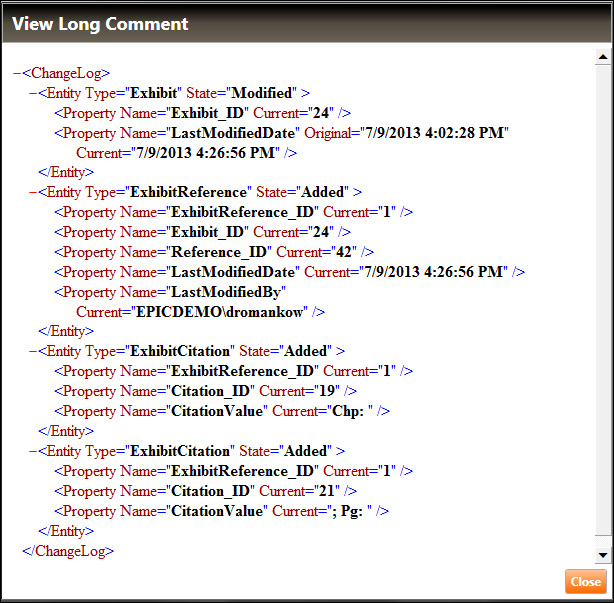Viewport: 614px width, 603px height.
Task: Click the EPICDEMO\dromankow value
Action: (223, 312)
